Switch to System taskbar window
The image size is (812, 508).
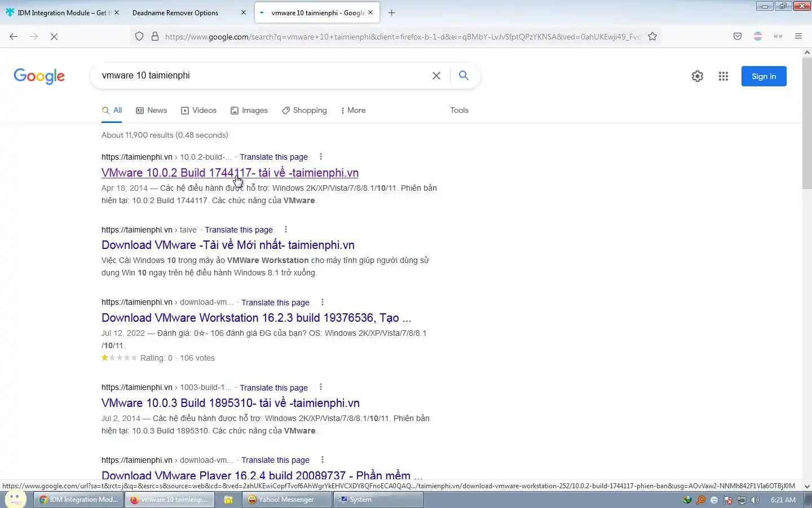[x=378, y=500]
